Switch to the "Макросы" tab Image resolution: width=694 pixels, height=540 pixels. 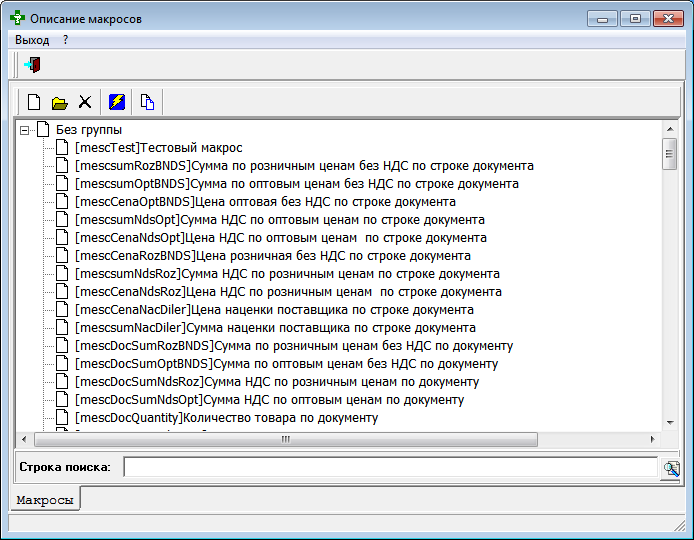click(45, 499)
